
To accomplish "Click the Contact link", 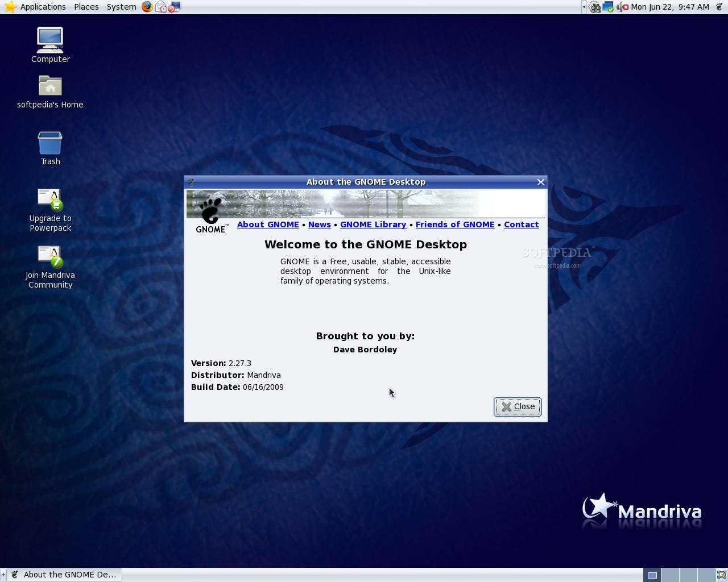I will (x=521, y=225).
